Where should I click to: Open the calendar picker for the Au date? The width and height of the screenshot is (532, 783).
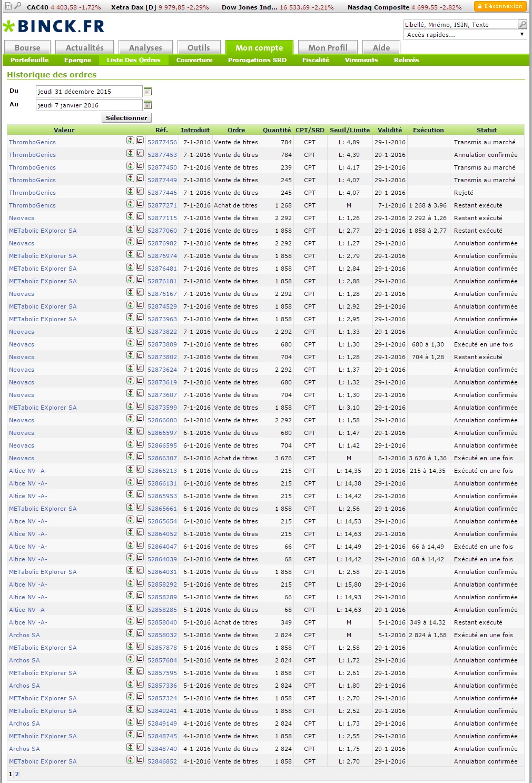pyautogui.click(x=147, y=105)
